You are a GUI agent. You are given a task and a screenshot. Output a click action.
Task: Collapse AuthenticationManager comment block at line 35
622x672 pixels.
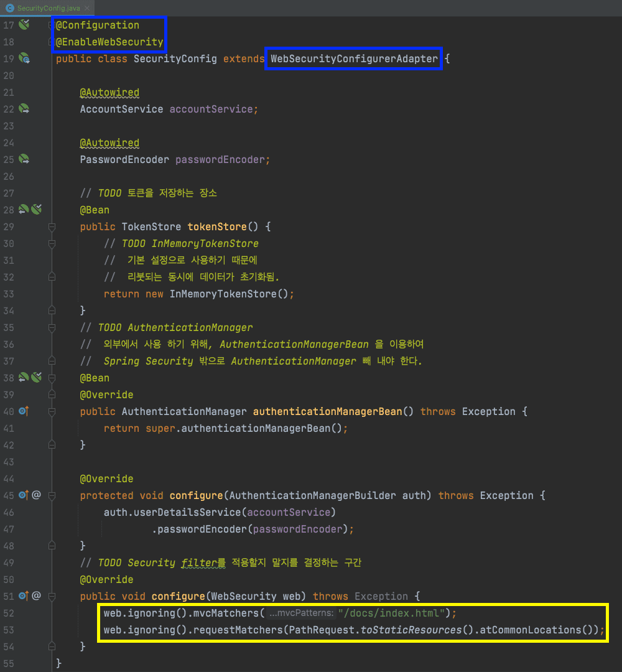tap(52, 327)
